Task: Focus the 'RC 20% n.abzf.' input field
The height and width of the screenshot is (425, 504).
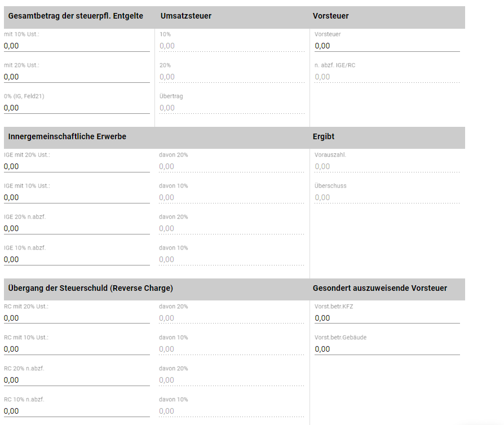Action: click(77, 380)
